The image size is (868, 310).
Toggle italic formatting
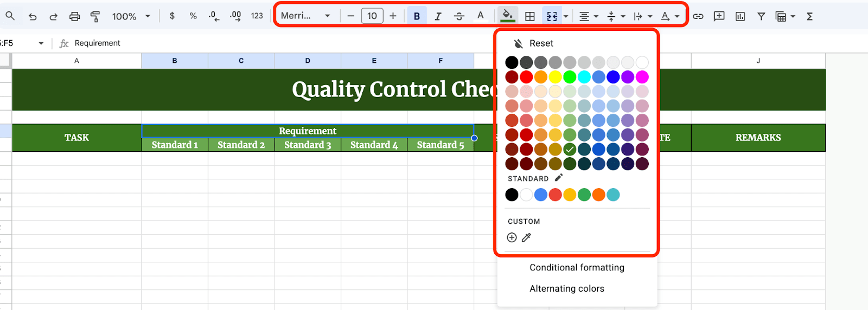point(438,16)
